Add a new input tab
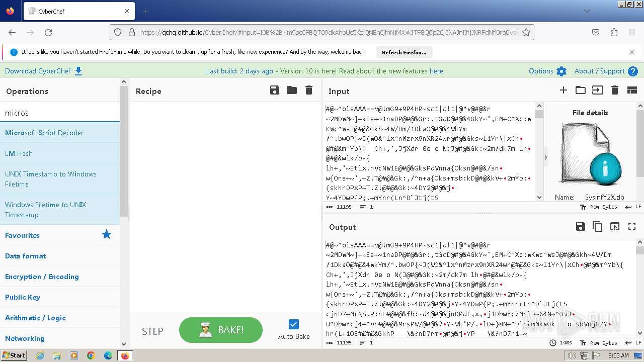Viewport: 644px width, 362px height. click(563, 90)
